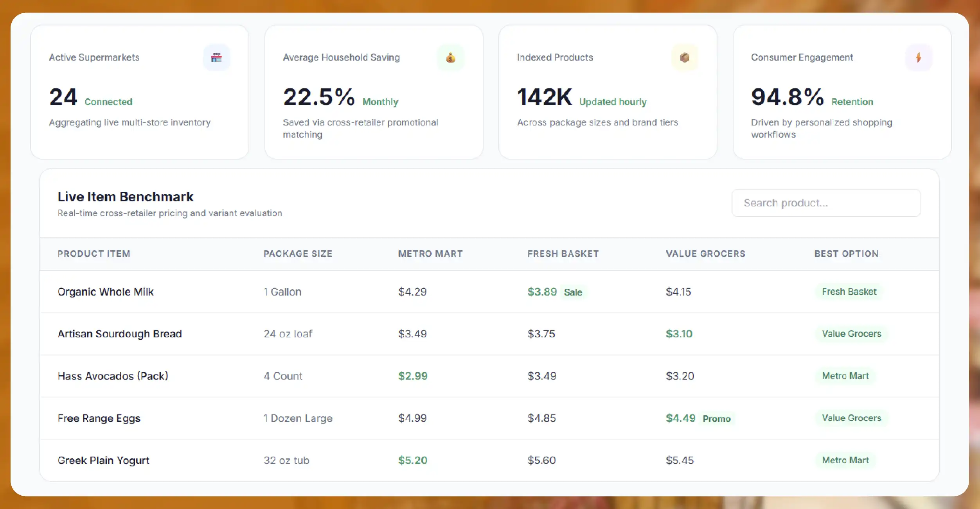
Task: Click the 24 oz loaf package size
Action: 288,334
